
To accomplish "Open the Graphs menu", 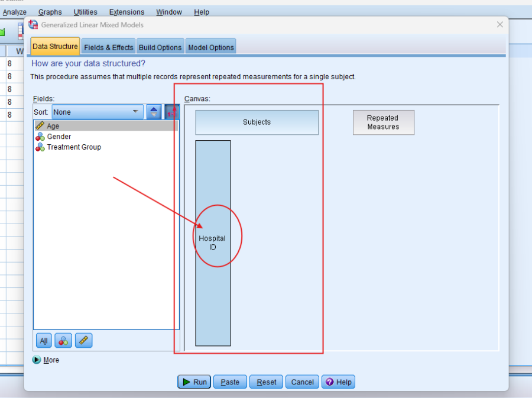I will point(50,12).
